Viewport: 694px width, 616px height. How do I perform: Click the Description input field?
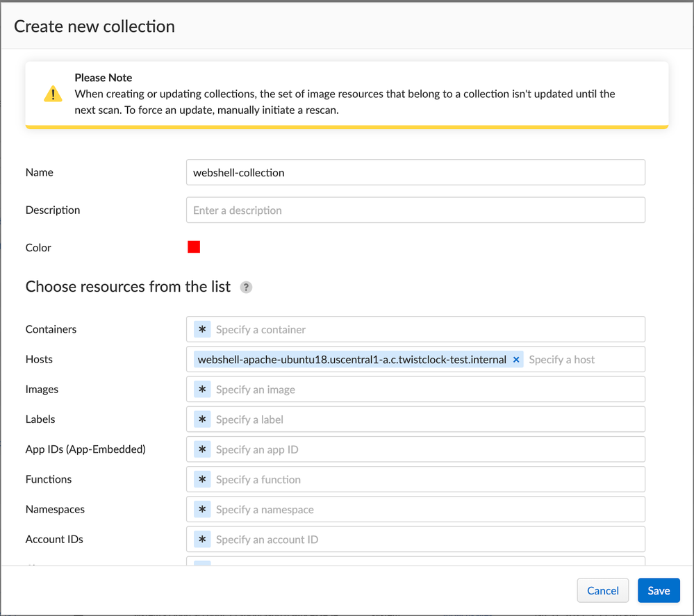(x=415, y=210)
